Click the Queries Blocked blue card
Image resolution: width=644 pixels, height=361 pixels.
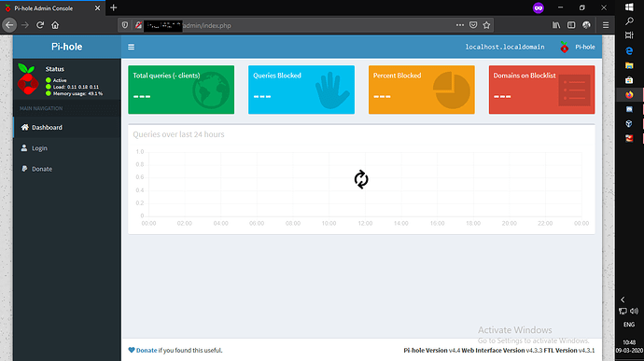click(x=301, y=90)
